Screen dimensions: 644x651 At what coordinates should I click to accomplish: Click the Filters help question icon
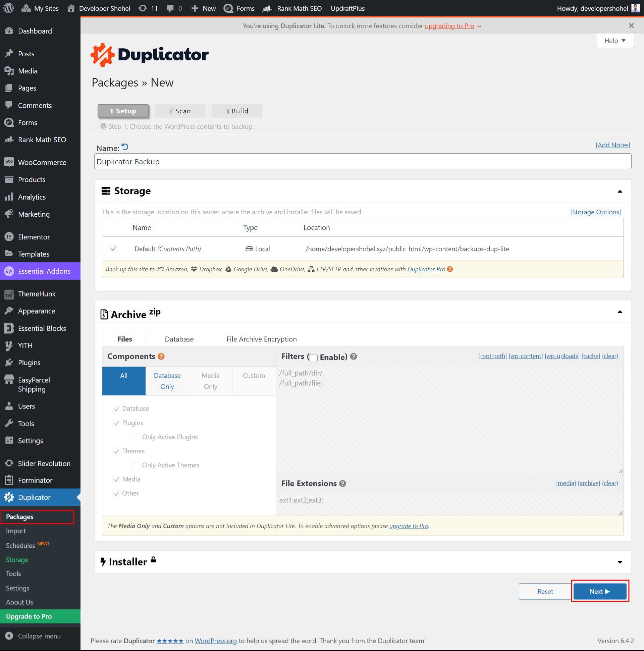[354, 356]
